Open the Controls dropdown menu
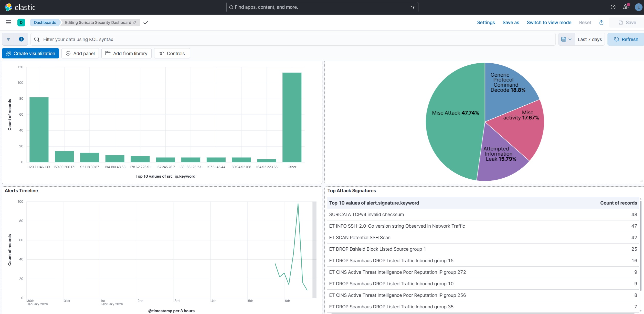The height and width of the screenshot is (314, 644). point(172,53)
